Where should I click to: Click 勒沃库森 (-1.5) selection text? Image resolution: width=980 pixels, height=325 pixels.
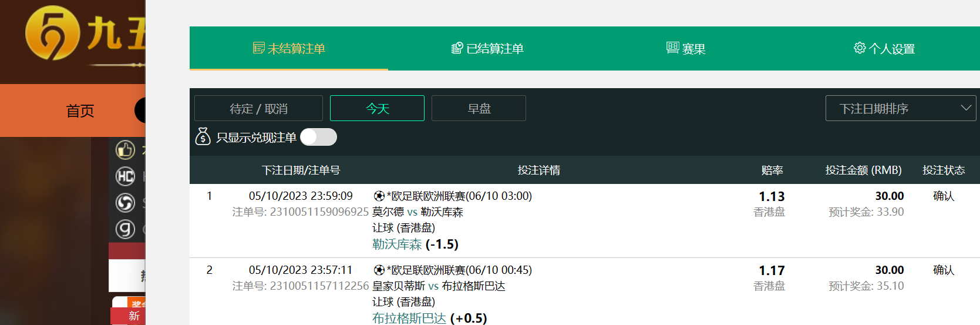[415, 244]
